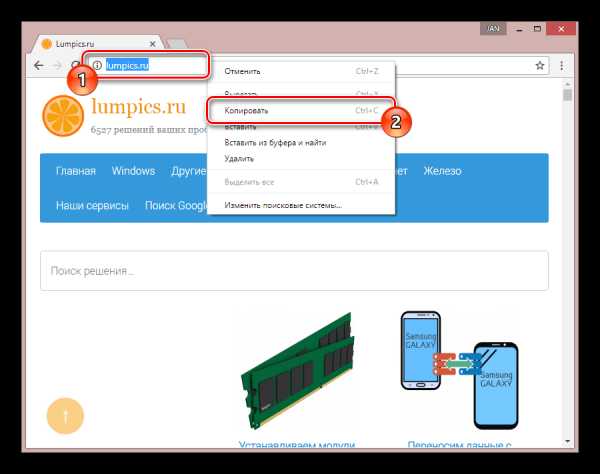This screenshot has height=474, width=600.
Task: Click the browser back arrow
Action: 39,66
